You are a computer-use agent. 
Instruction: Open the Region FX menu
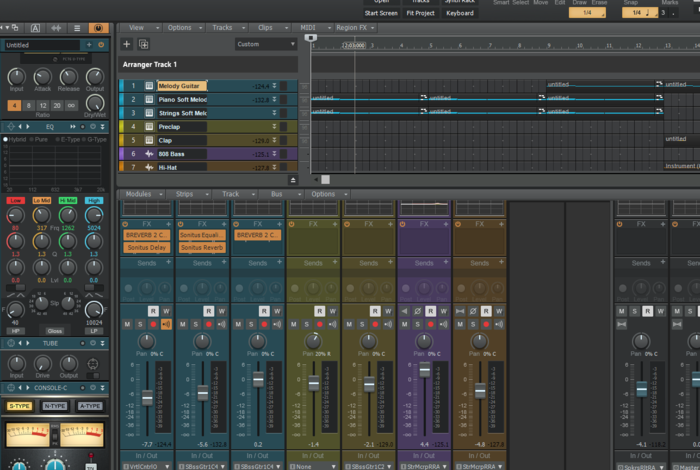coord(355,28)
